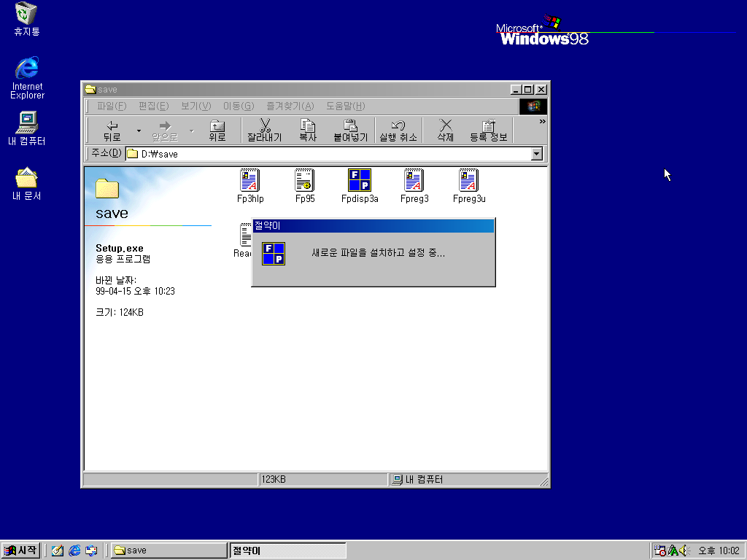Open the 편집(E) menu

(153, 106)
